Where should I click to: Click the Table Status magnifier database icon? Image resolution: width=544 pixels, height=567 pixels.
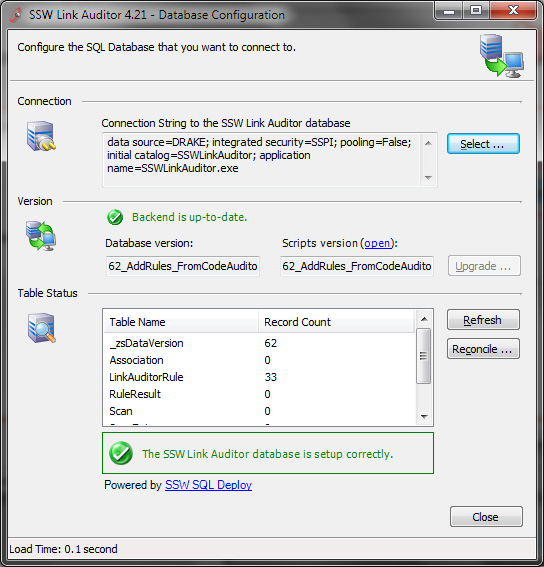click(42, 328)
